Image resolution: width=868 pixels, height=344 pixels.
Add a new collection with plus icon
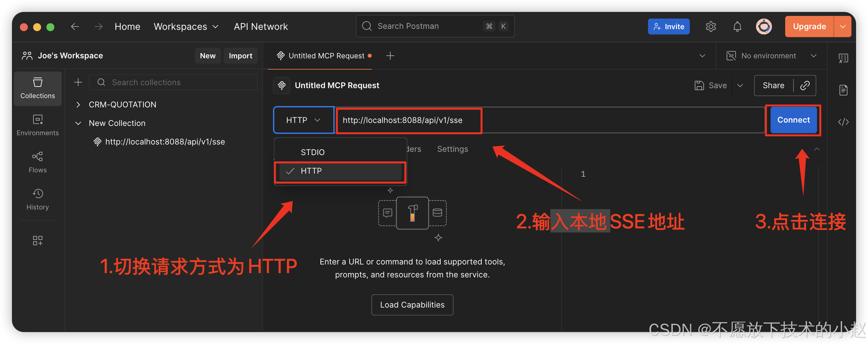point(78,82)
